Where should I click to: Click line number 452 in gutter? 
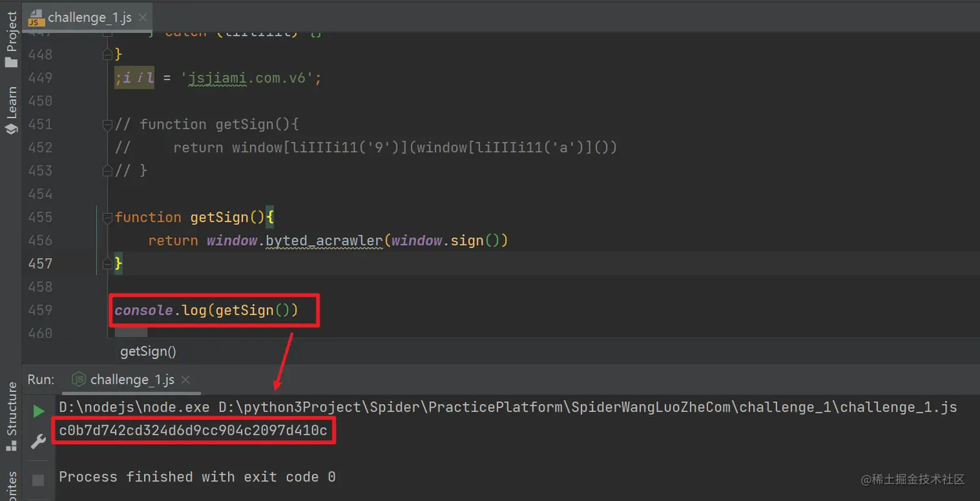[x=40, y=148]
